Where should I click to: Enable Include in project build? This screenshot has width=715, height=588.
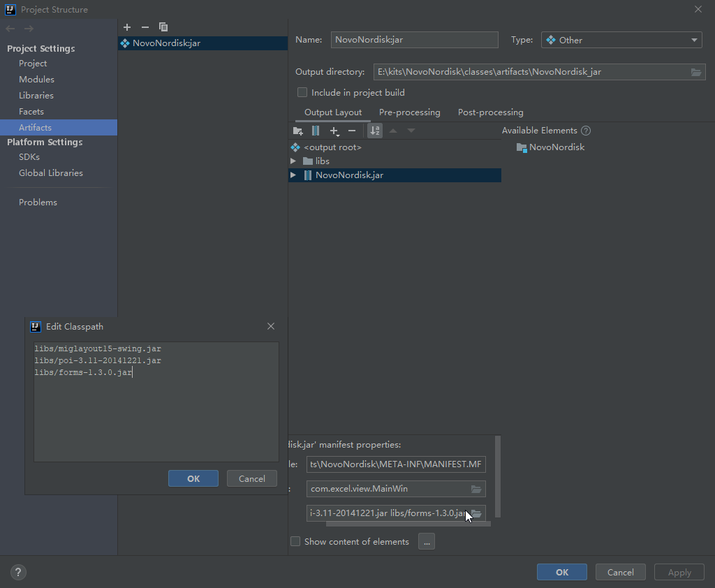302,93
